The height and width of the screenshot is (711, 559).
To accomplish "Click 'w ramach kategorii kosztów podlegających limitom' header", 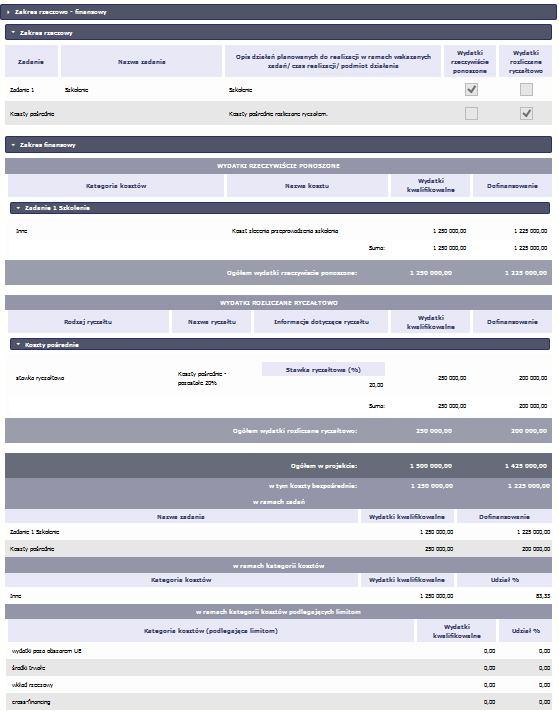I will [x=278, y=612].
